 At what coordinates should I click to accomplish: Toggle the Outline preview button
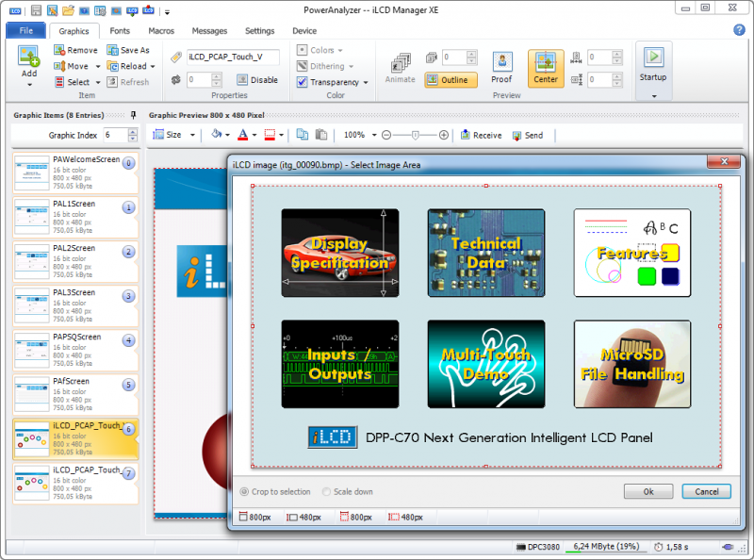(451, 80)
